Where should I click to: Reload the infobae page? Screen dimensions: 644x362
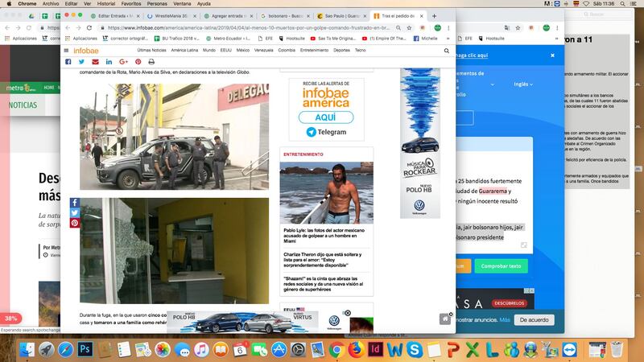tap(89, 28)
